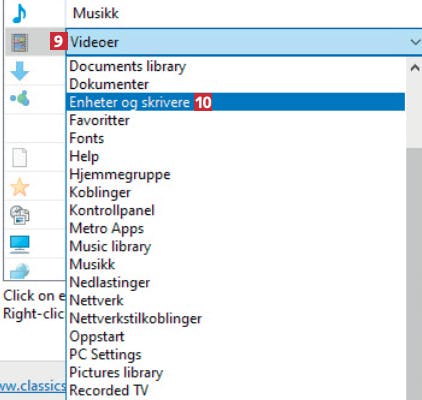Select the orange favorites star icon
The image size is (422, 400).
click(20, 187)
